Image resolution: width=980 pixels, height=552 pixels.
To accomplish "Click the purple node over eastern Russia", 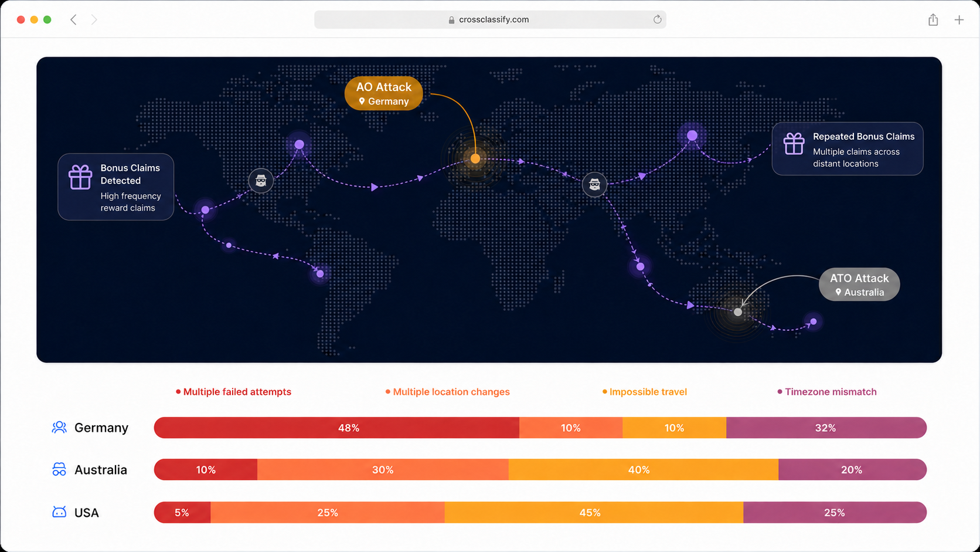I will [692, 136].
